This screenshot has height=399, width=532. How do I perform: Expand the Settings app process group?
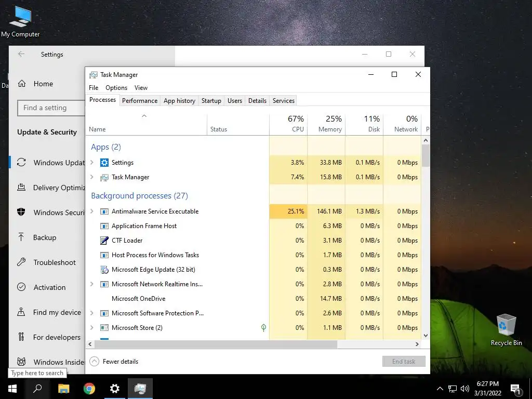pos(91,163)
